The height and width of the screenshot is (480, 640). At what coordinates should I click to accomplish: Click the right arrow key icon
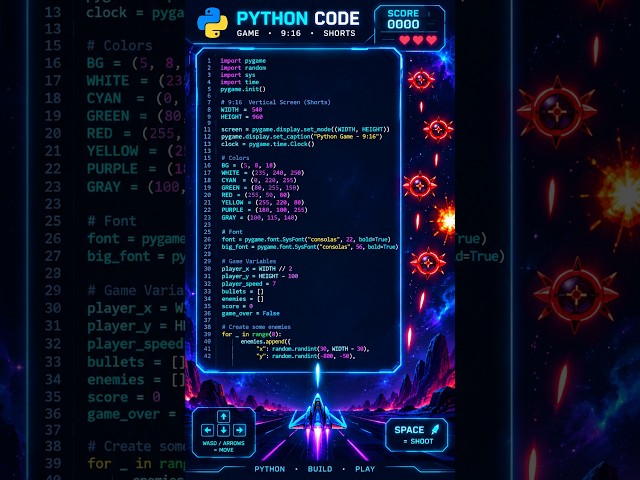pyautogui.click(x=239, y=430)
